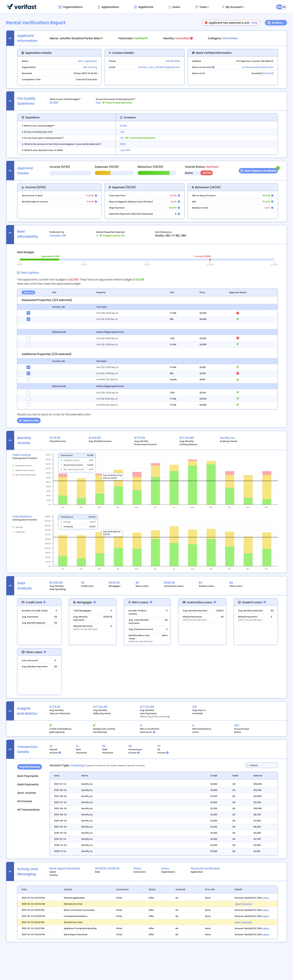Click info icon for Stop Payment score
The height and width of the screenshot is (980, 293).
(x=179, y=208)
